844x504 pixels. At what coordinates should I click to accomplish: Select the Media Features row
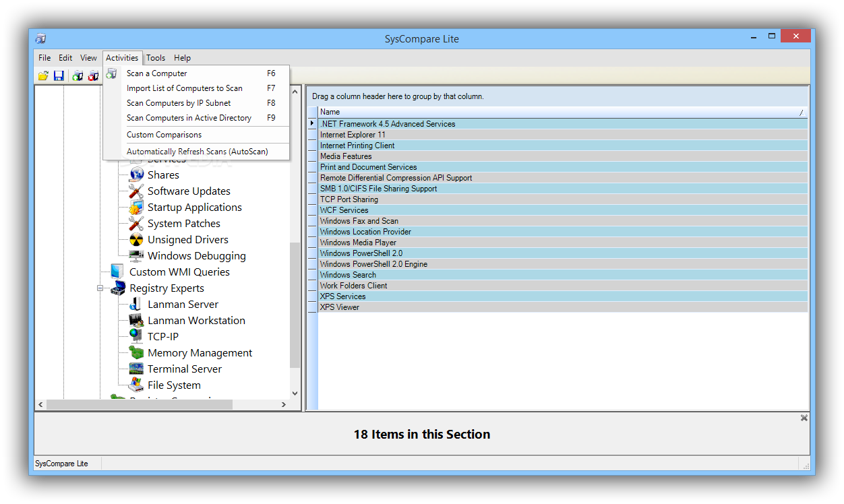coord(562,156)
